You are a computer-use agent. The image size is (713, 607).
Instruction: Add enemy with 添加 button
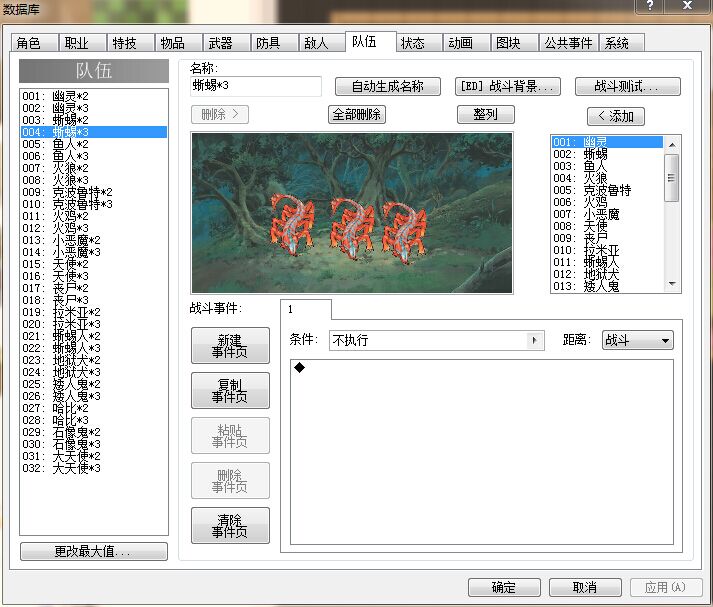tap(616, 116)
